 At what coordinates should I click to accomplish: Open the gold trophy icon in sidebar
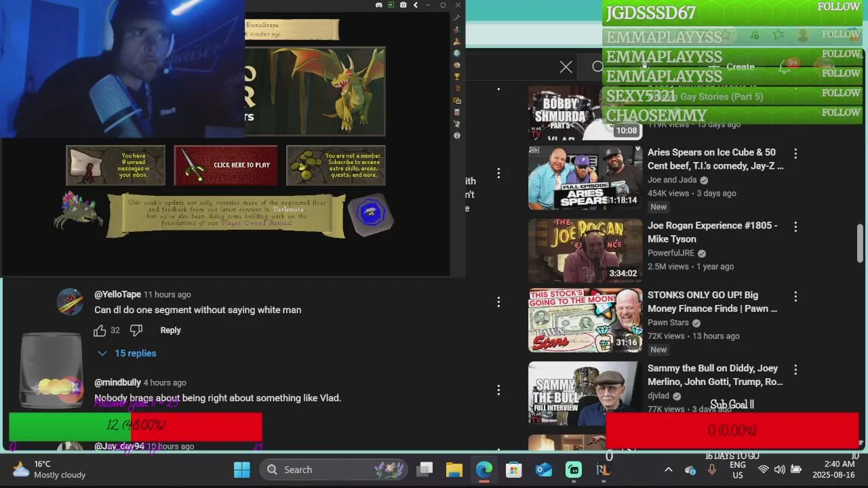tap(457, 77)
